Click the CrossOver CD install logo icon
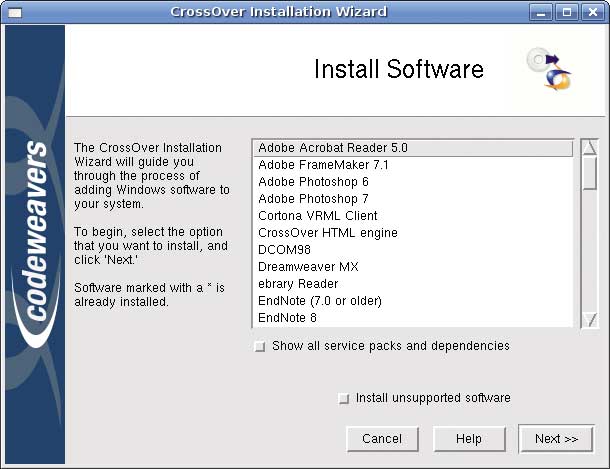 549,69
